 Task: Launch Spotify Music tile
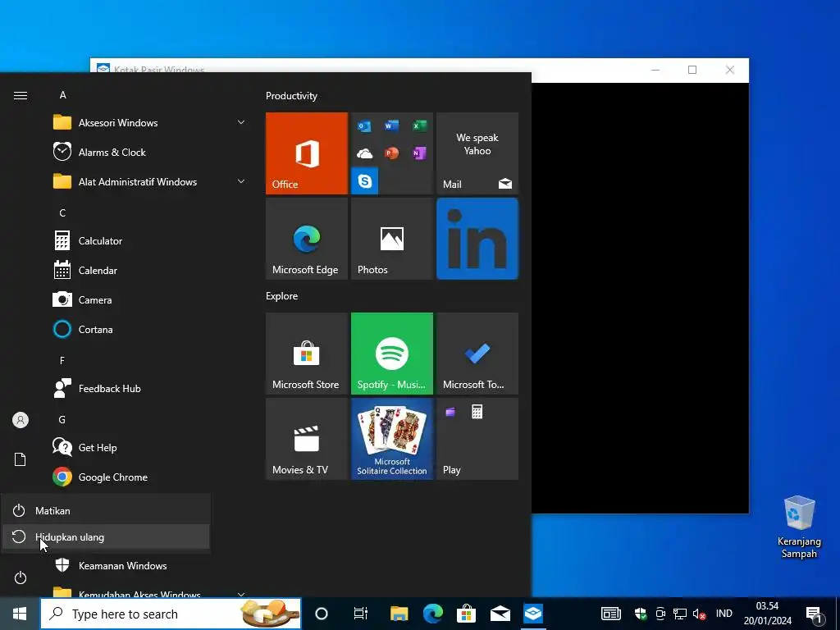(391, 354)
